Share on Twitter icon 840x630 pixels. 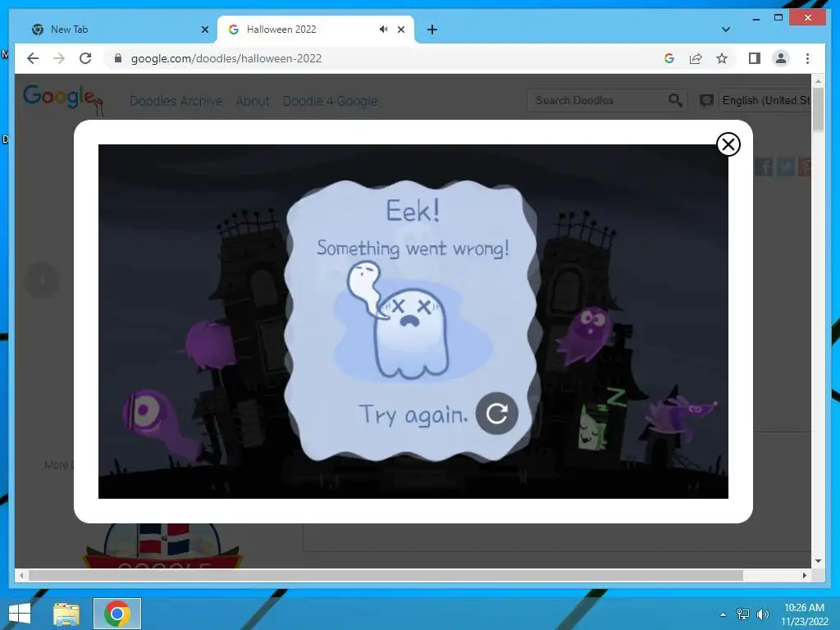[x=785, y=167]
